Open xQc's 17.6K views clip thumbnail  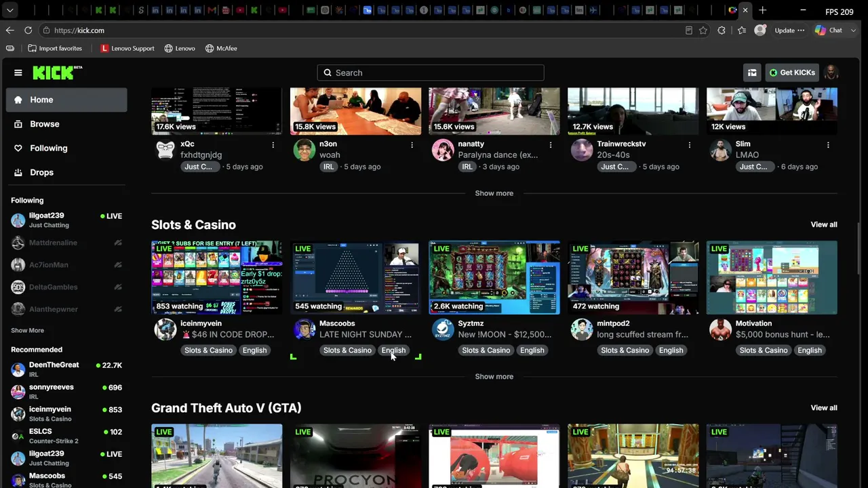click(x=216, y=111)
